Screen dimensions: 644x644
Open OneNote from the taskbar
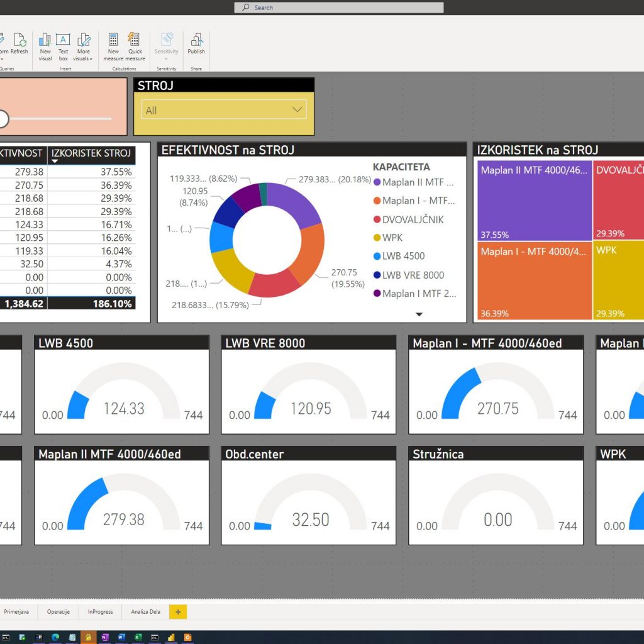coord(105,638)
